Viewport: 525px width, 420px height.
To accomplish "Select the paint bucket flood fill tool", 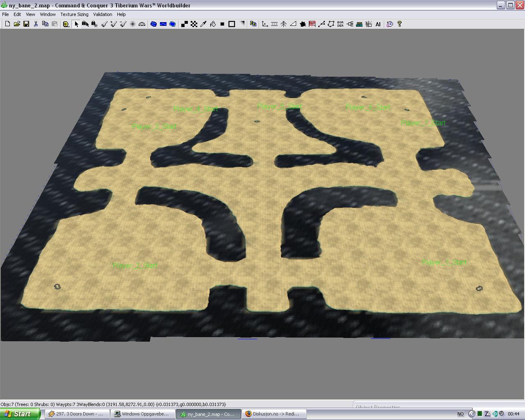I will [x=213, y=24].
